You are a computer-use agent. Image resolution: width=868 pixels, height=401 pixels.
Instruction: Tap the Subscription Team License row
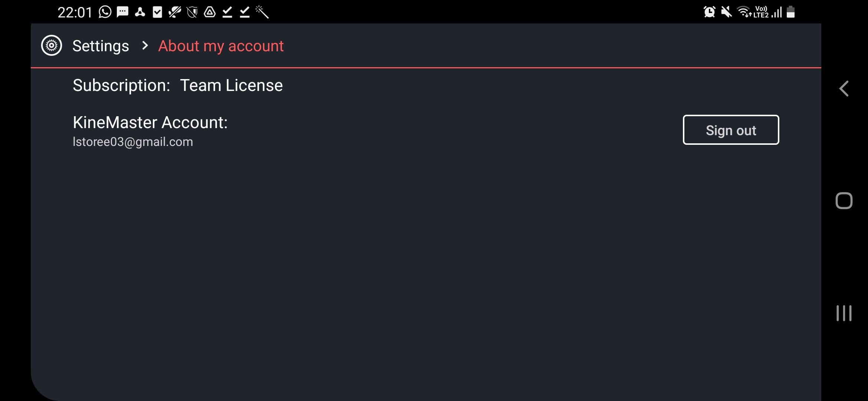(x=177, y=85)
